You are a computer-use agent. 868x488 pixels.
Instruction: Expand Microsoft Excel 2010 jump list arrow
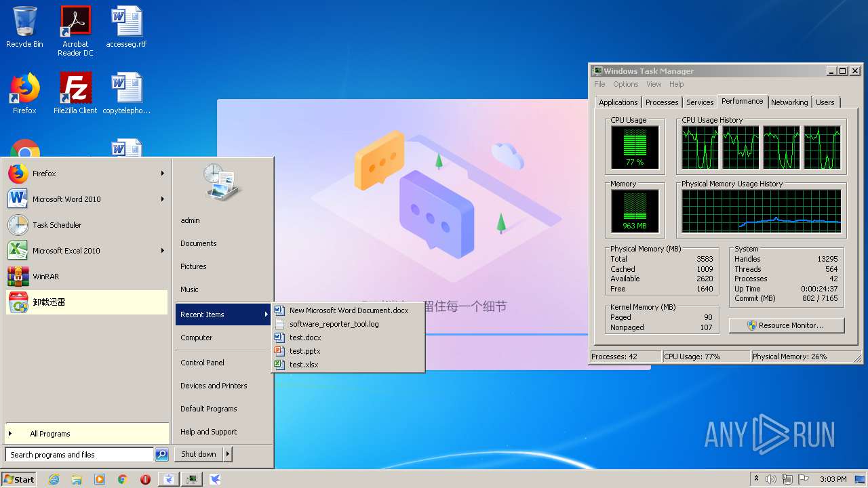162,251
